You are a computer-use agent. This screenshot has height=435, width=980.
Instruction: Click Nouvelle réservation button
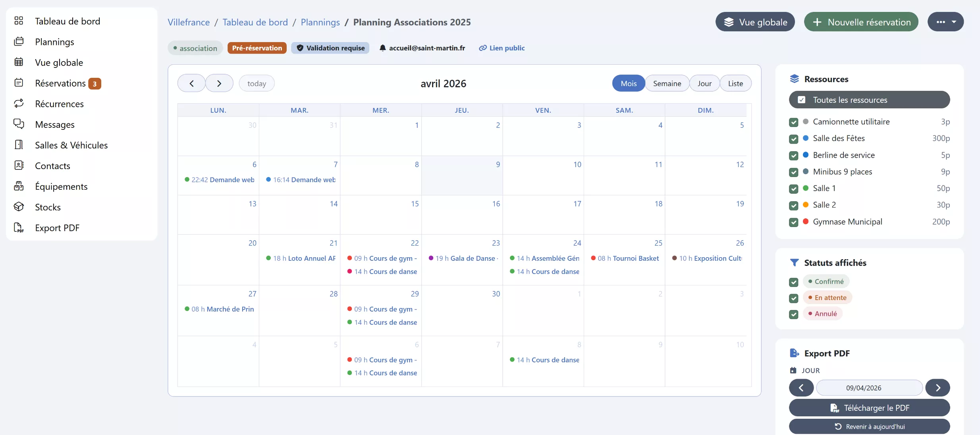point(861,22)
